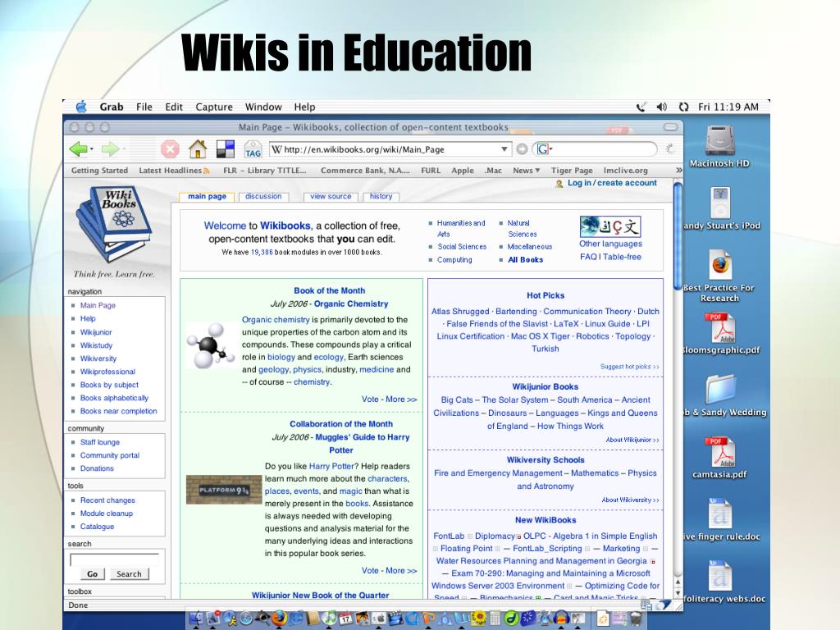Open the All Books link
Viewport: 840px width, 630px height.
pyautogui.click(x=525, y=260)
